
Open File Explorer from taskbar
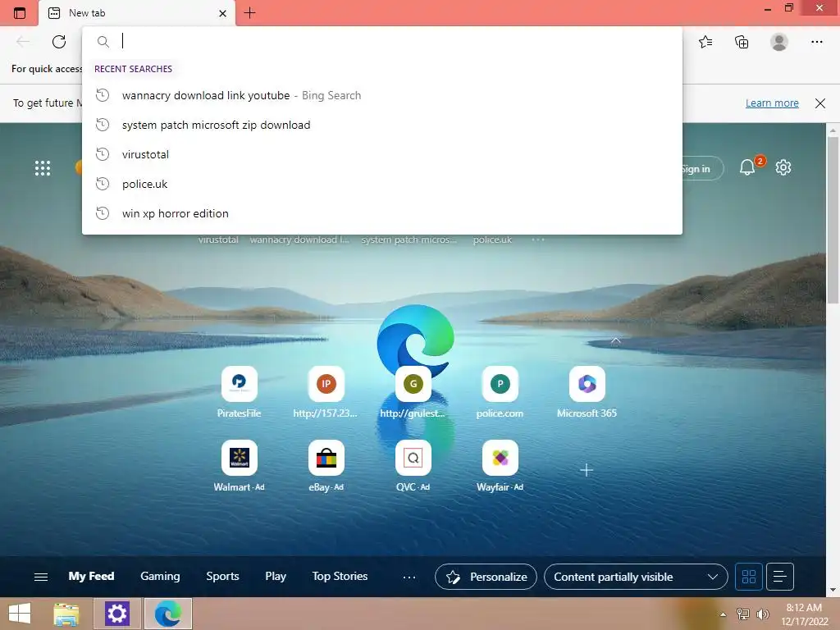click(66, 614)
